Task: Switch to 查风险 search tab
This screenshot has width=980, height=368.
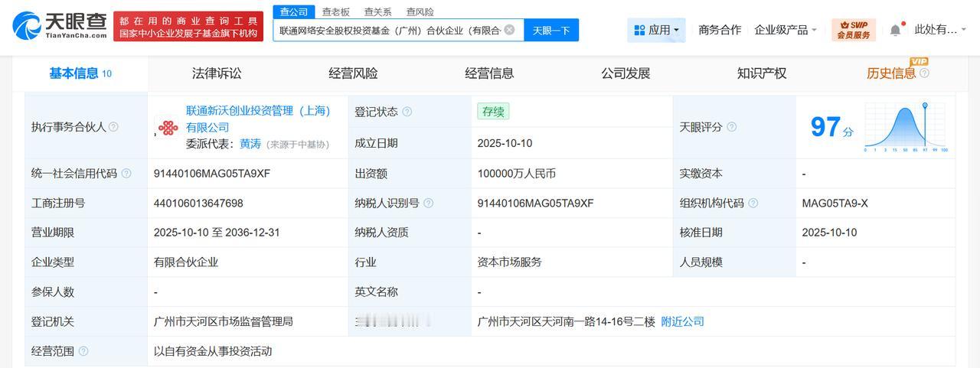Action: (x=420, y=11)
